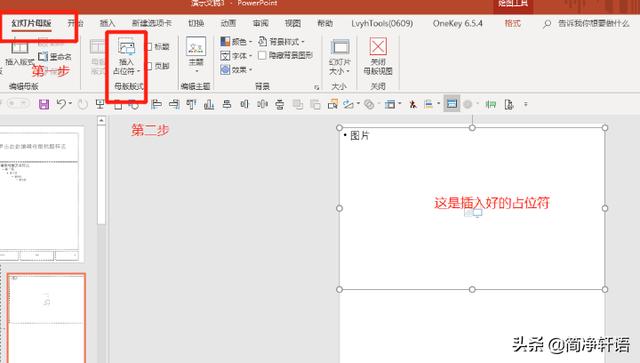The image size is (640, 363).
Task: Open the Colors (颜色) dropdown
Action: tap(236, 42)
